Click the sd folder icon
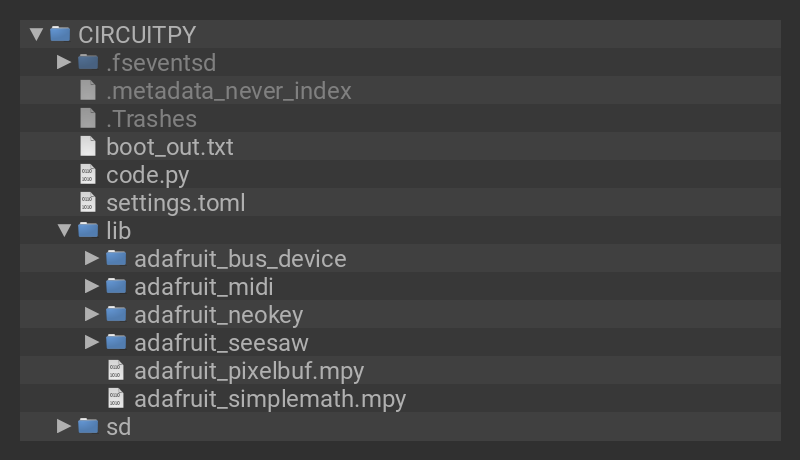The height and width of the screenshot is (460, 800). [x=88, y=426]
